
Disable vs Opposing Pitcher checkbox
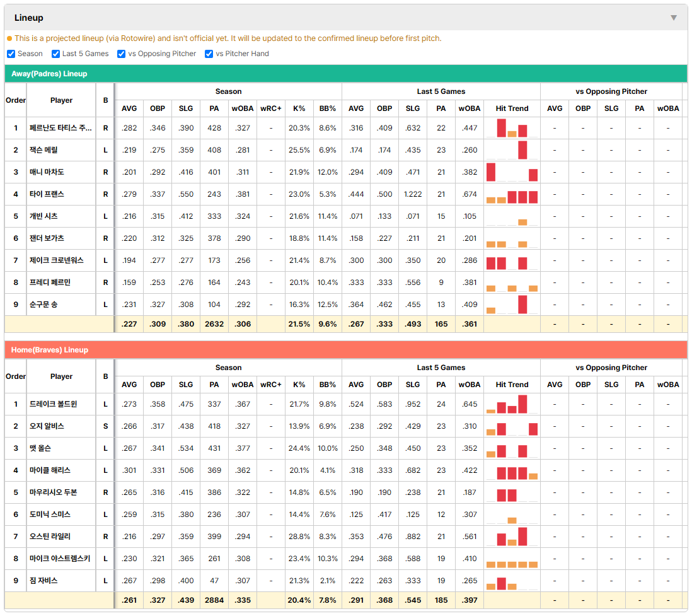click(x=122, y=54)
